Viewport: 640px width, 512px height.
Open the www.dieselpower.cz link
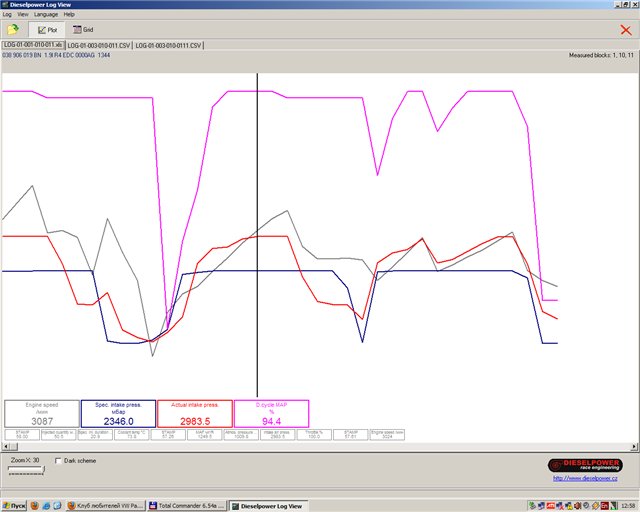[593, 478]
